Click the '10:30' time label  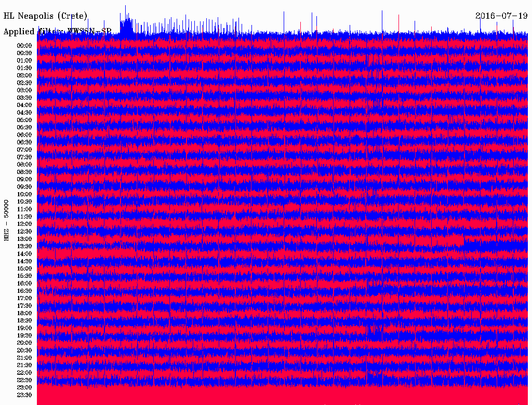24,201
